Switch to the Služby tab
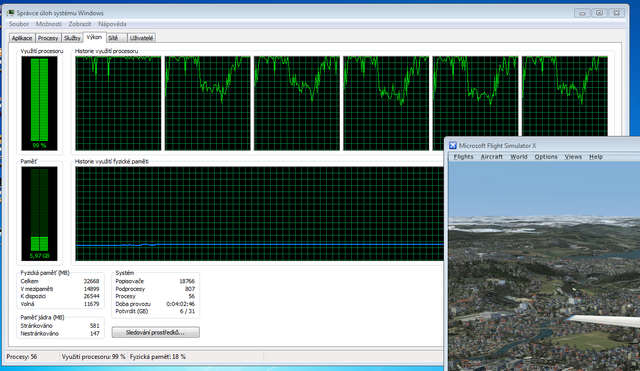This screenshot has width=640, height=371. (72, 38)
